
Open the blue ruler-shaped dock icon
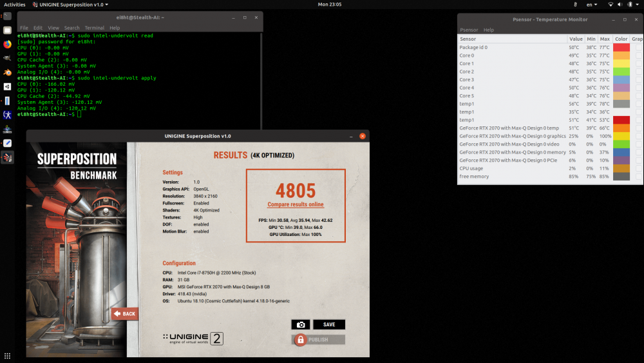point(7,101)
